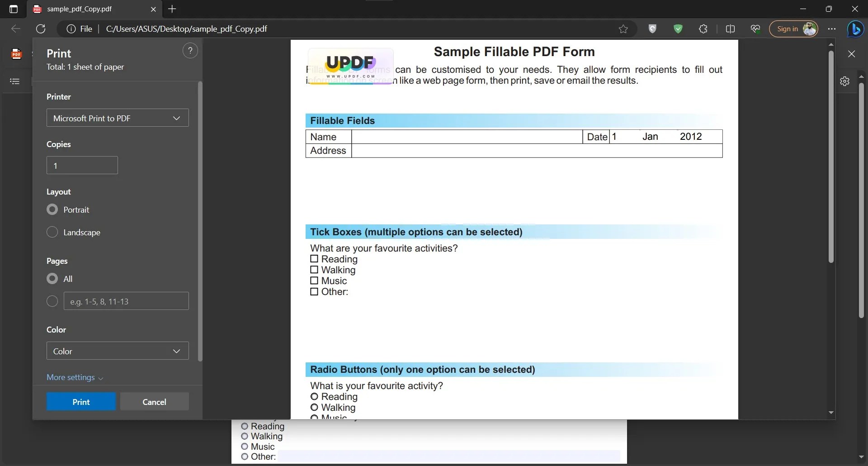The image size is (868, 466).
Task: Open the Extensions puzzle icon
Action: pyautogui.click(x=703, y=29)
